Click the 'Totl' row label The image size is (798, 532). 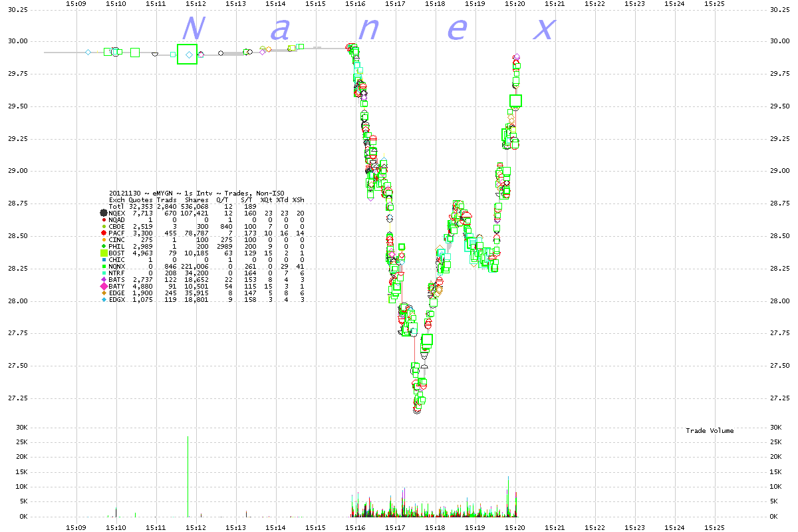[116, 206]
